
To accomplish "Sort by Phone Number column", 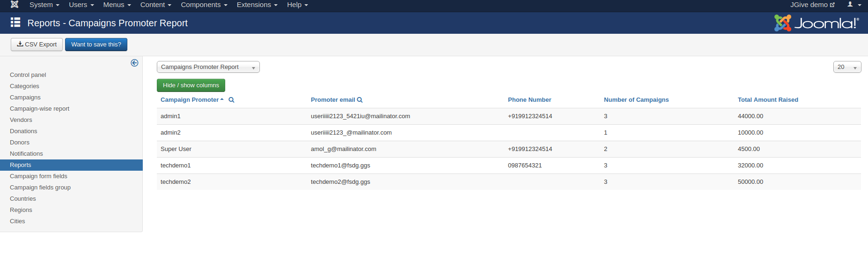I will pos(530,100).
